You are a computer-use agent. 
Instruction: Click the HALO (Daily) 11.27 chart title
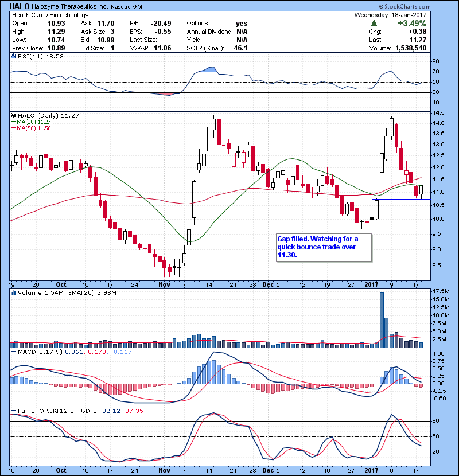[48, 116]
